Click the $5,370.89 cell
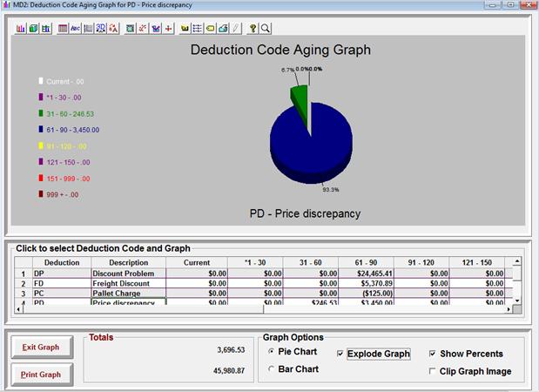This screenshot has width=539, height=392. point(366,284)
